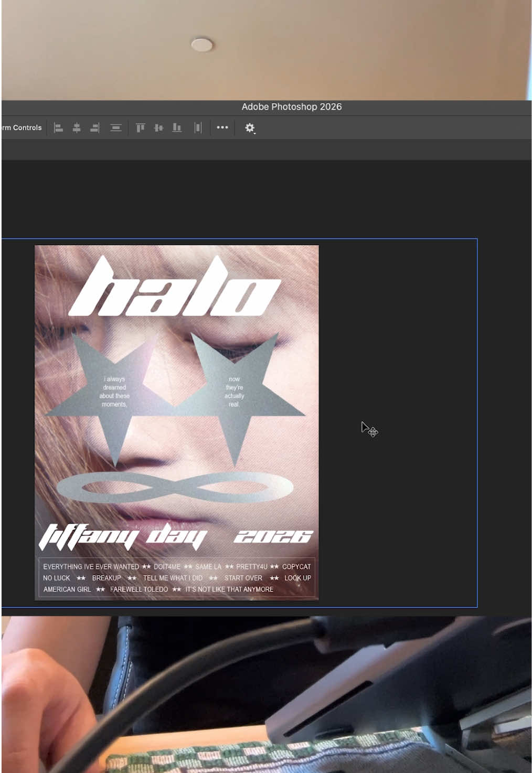Open the three-dots align and distribute menu
The height and width of the screenshot is (773, 532).
click(222, 128)
